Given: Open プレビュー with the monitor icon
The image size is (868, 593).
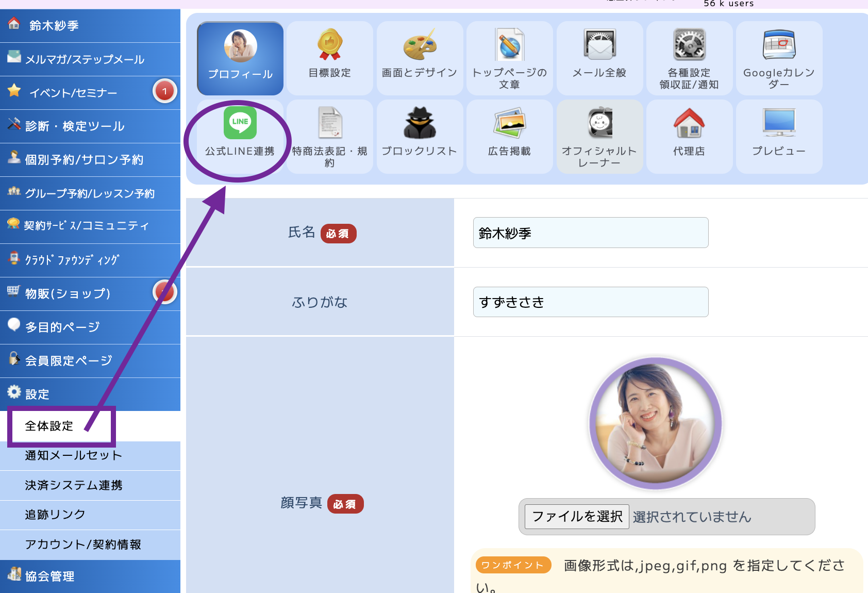Looking at the screenshot, I should [x=779, y=135].
